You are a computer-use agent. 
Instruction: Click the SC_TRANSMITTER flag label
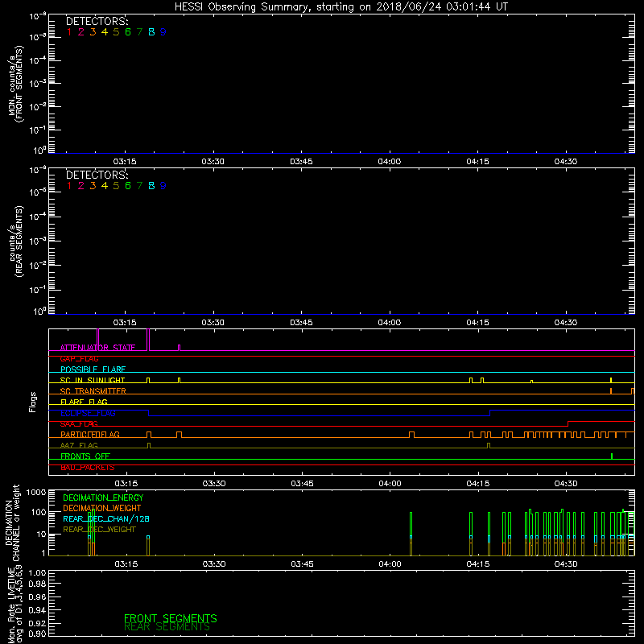[93, 391]
